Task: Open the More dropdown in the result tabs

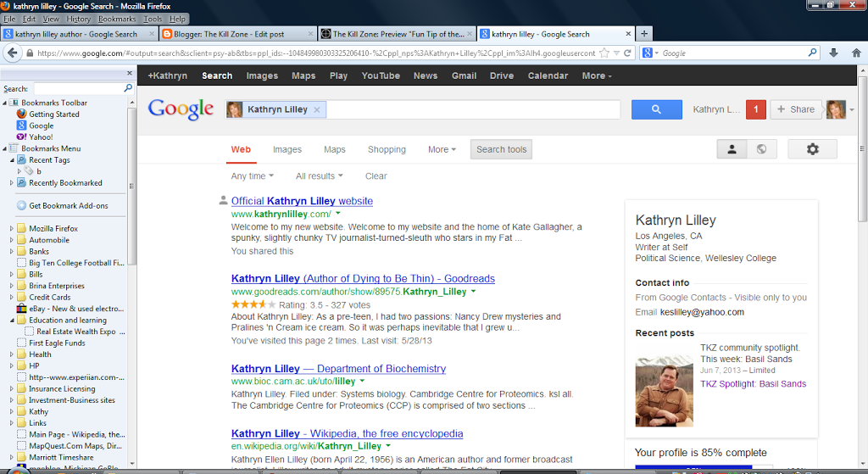Action: 442,149
